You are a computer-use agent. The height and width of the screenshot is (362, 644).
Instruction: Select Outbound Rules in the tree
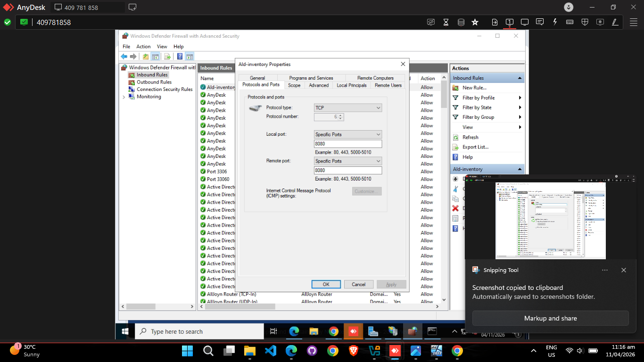pyautogui.click(x=154, y=82)
